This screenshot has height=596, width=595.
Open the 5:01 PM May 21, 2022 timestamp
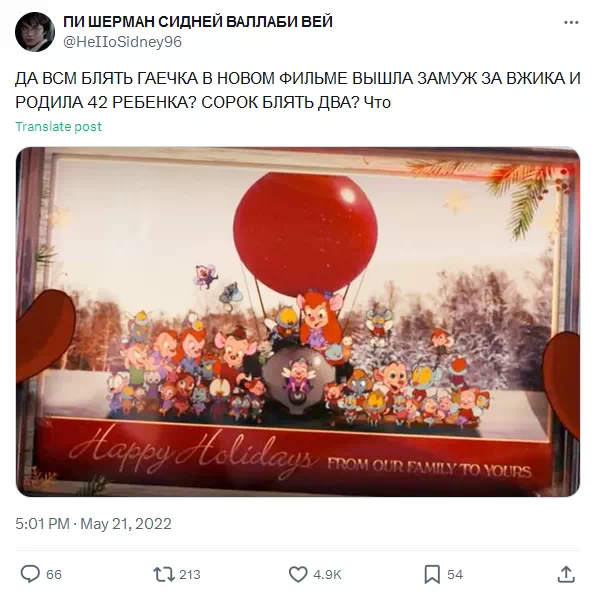coord(94,524)
